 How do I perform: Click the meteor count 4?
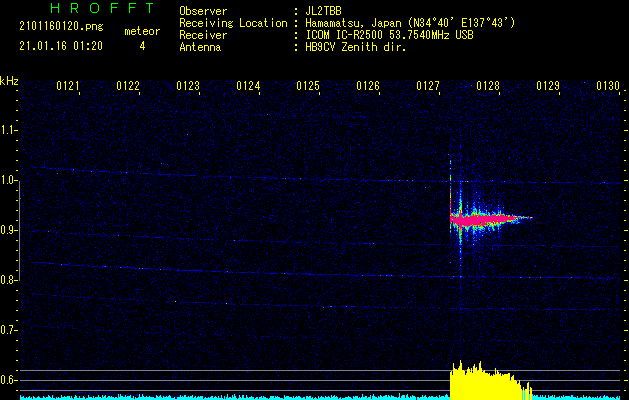tap(142, 46)
